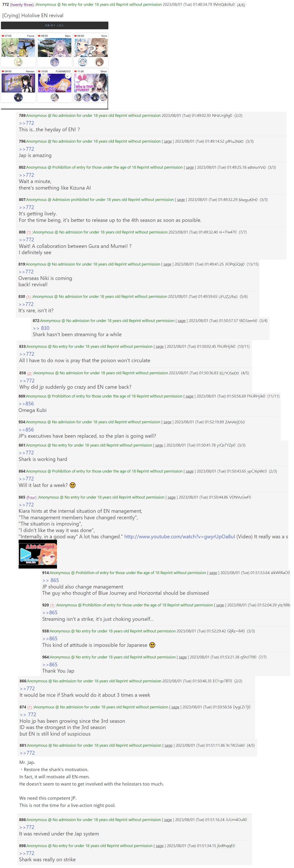Viewport: 294px width, 868px height.
Task: Open the youtube.com/watch link in post 865
Action: 179,536
